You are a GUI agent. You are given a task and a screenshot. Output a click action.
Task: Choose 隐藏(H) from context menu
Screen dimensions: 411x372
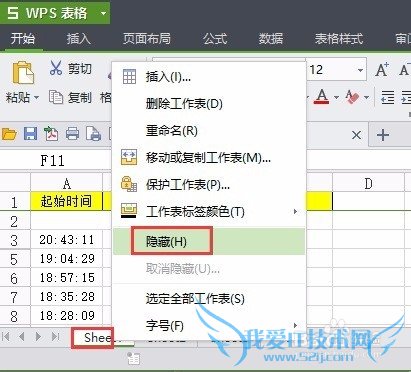coord(209,241)
